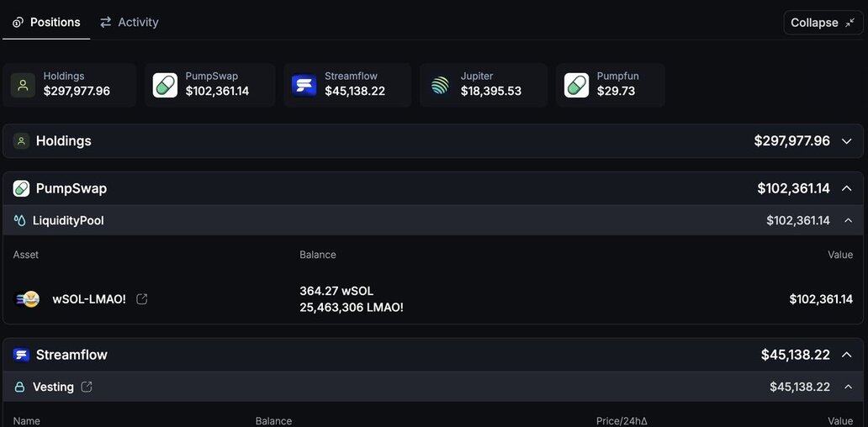The image size is (868, 427).
Task: Click the Holdings person icon in section header
Action: tap(21, 141)
